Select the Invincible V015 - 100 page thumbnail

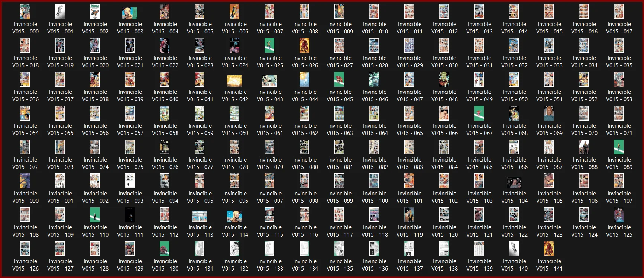point(374,181)
